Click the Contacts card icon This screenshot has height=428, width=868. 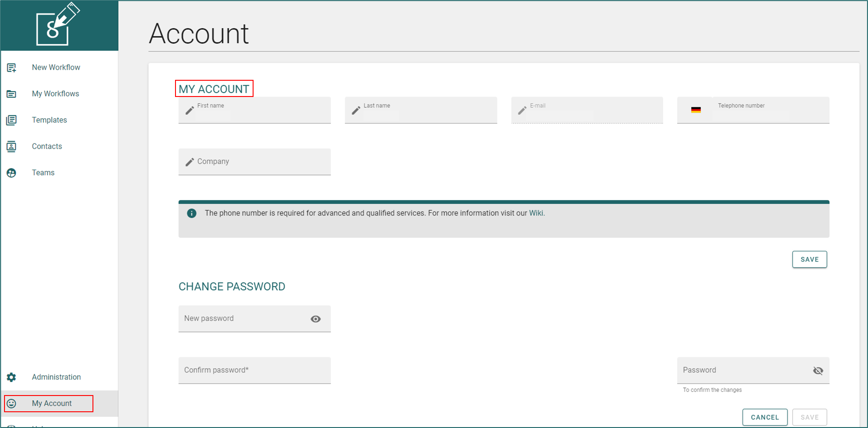[11, 146]
